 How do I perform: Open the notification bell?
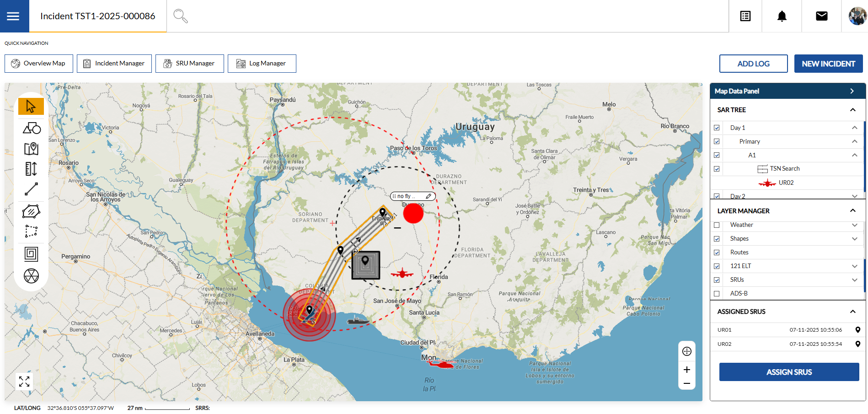[782, 16]
